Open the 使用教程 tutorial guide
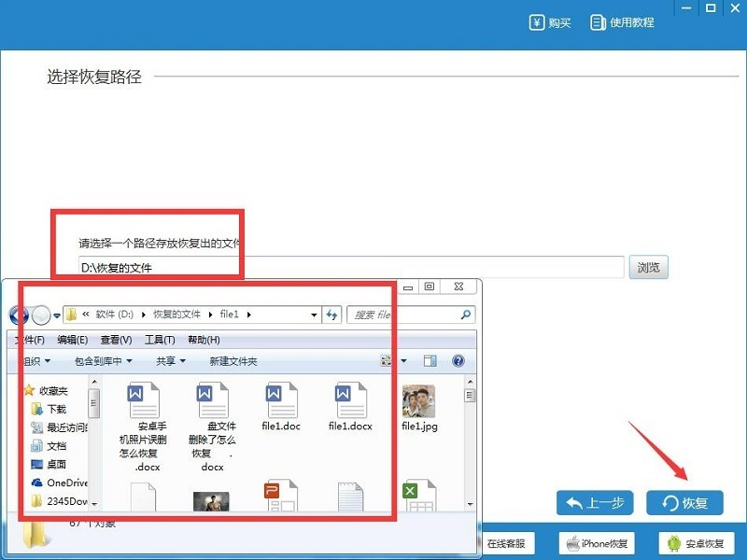Image resolution: width=747 pixels, height=560 pixels. point(623,22)
